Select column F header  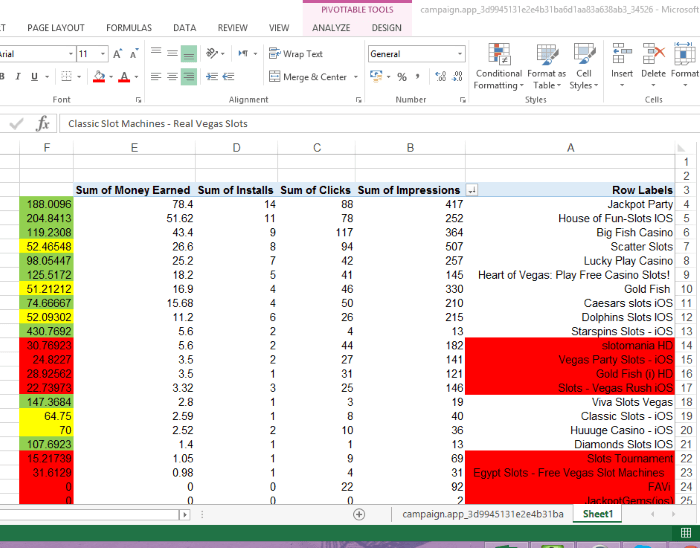point(46,148)
